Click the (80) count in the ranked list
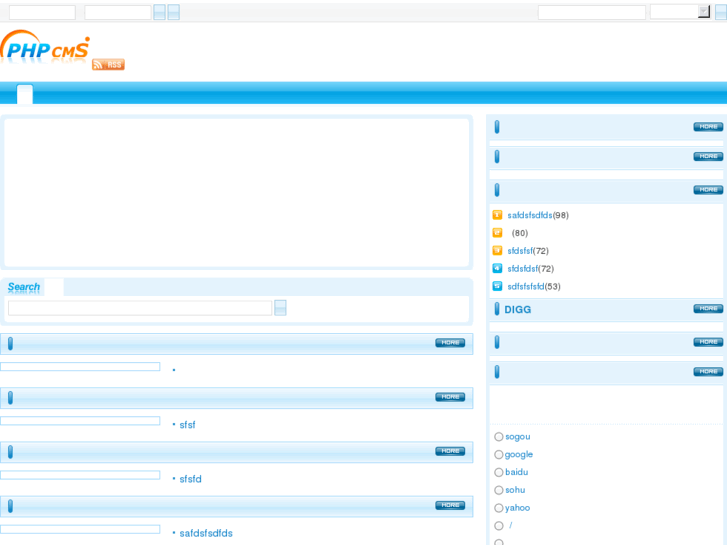The image size is (727, 545). [x=520, y=233]
